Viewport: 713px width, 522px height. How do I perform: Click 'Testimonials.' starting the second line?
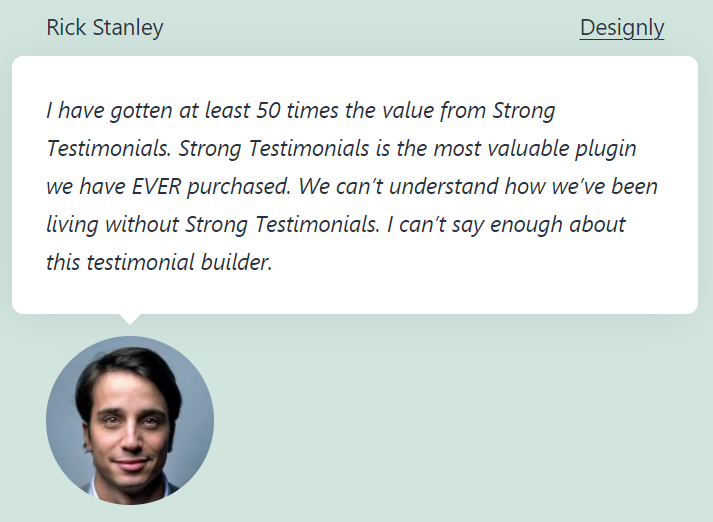point(109,148)
